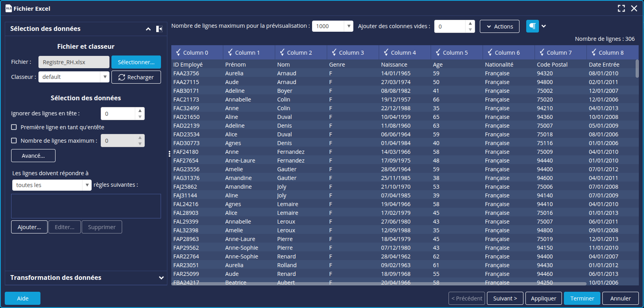Open the Actions menu
Screen dimensions: 644x308
[x=499, y=27]
